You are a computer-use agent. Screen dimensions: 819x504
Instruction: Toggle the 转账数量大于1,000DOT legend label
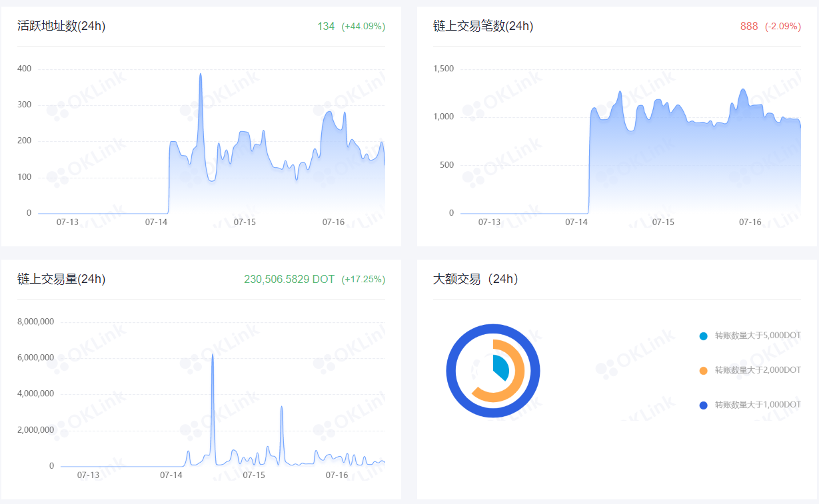[757, 405]
